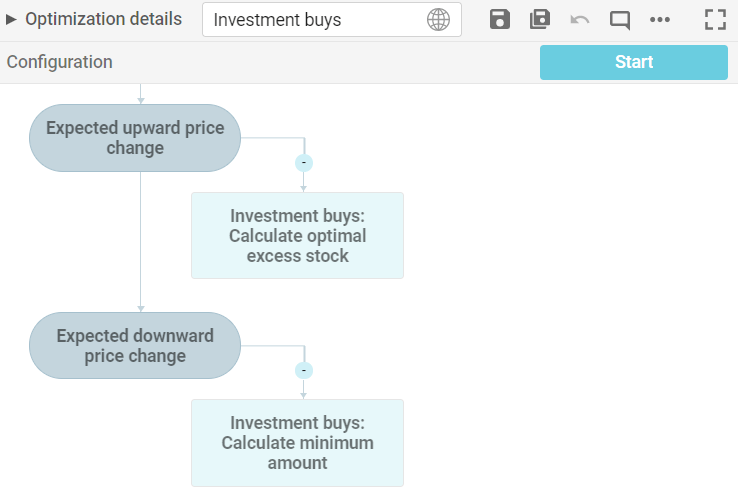Click the Investment buys name field

click(315, 20)
